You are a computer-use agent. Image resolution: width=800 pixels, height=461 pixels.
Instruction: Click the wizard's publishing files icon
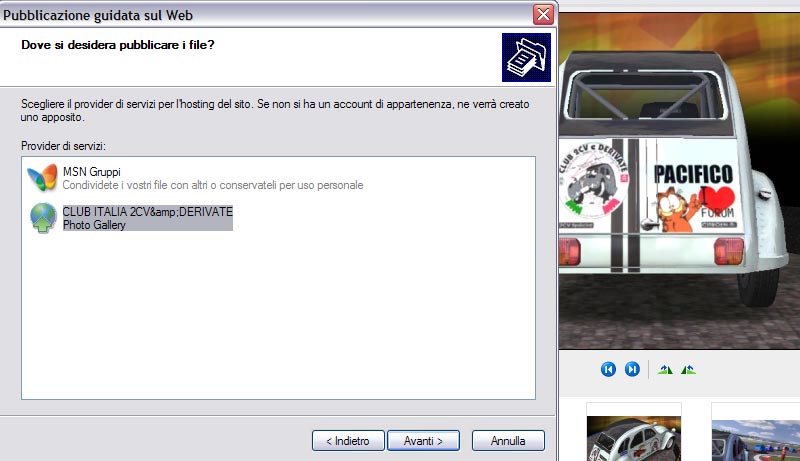coord(526,57)
